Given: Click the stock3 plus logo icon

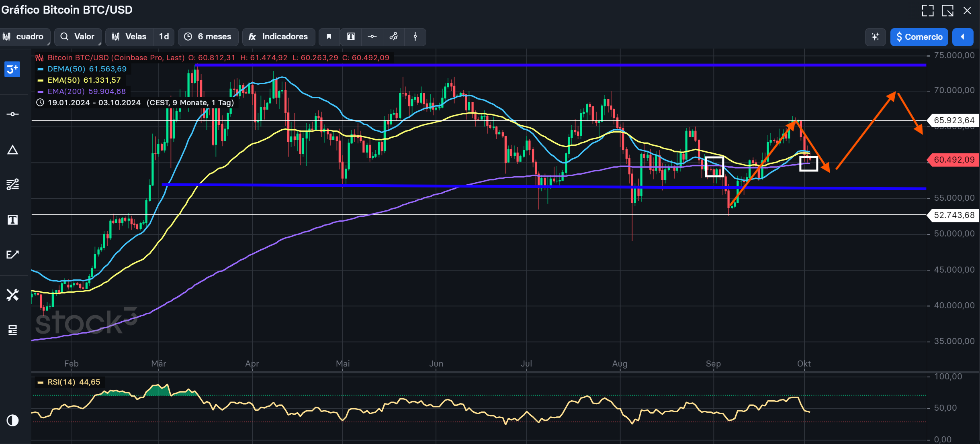Looking at the screenshot, I should (12, 69).
